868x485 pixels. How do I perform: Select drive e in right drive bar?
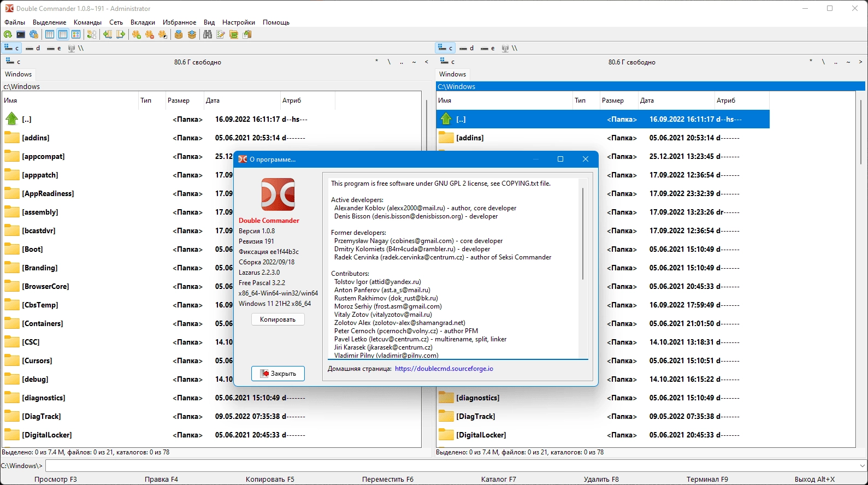[487, 48]
